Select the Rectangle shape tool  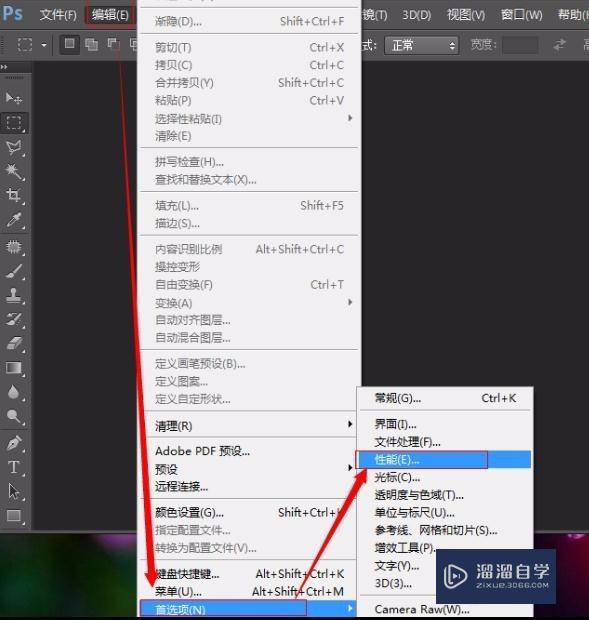[14, 516]
